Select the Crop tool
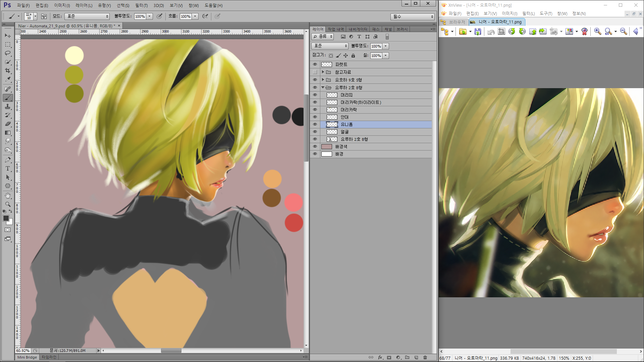 click(7, 71)
